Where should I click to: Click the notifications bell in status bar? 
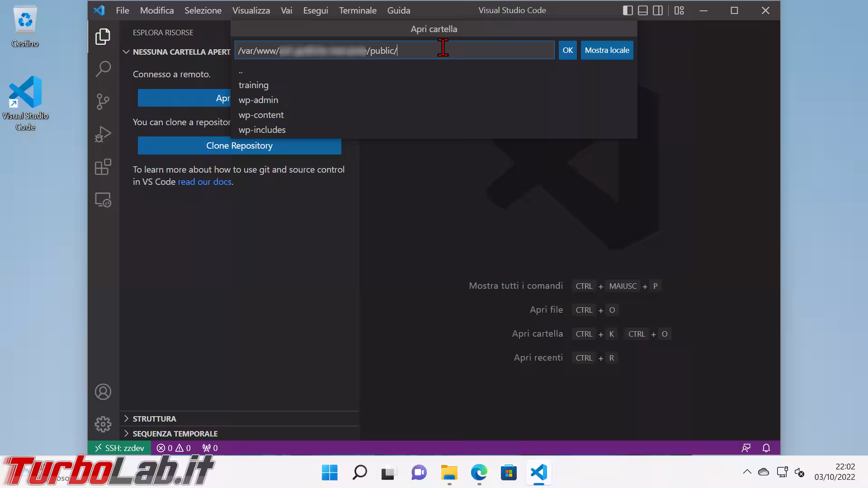pyautogui.click(x=766, y=448)
